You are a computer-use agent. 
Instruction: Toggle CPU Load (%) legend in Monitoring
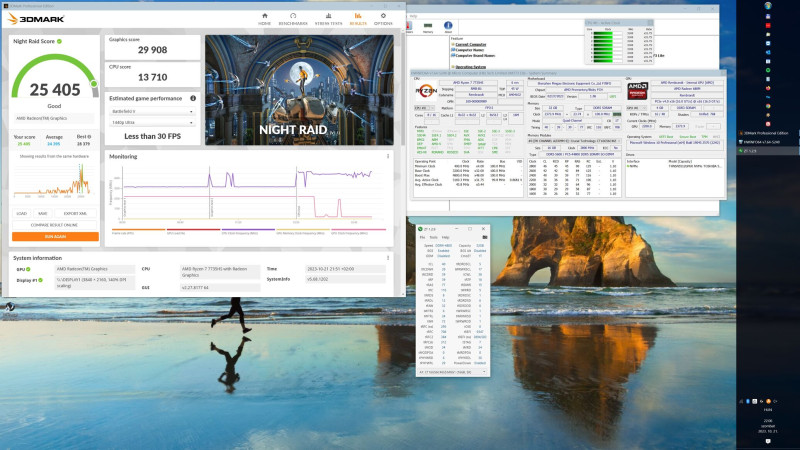pyautogui.click(x=193, y=232)
